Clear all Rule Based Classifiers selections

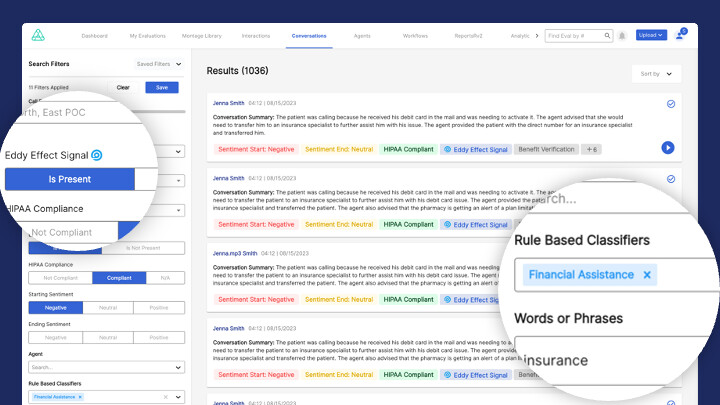pyautogui.click(x=165, y=397)
